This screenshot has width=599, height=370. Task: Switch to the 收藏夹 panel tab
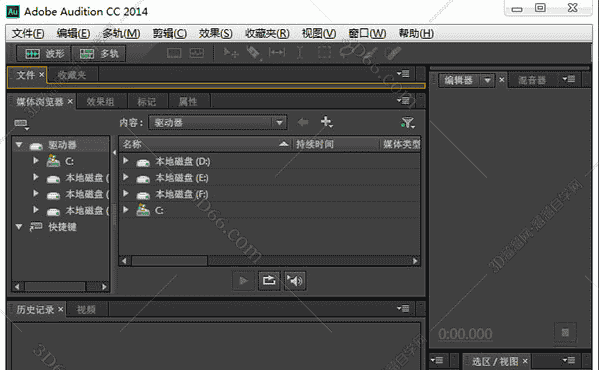pos(72,75)
